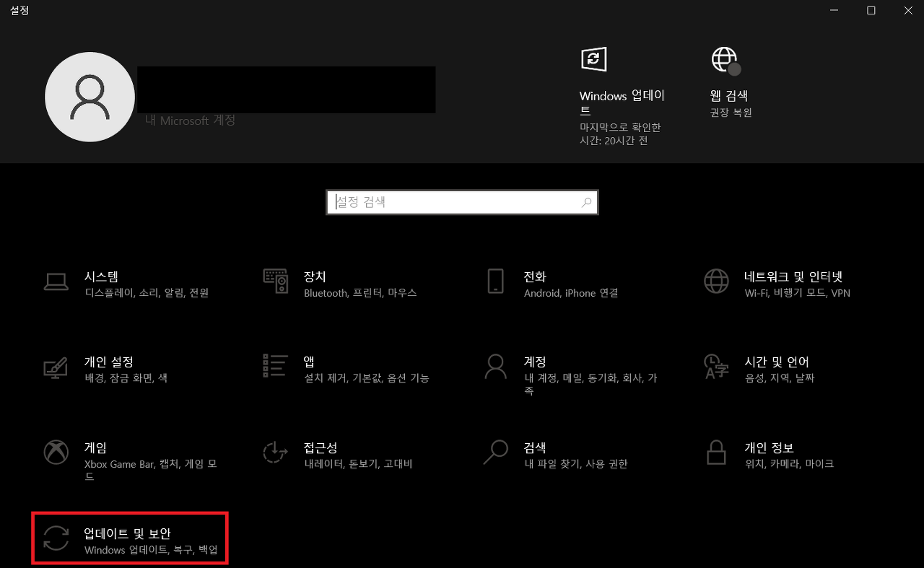Click the text Bluetooth, 프린터, 마우스
Screen dimensions: 924x568
click(360, 293)
